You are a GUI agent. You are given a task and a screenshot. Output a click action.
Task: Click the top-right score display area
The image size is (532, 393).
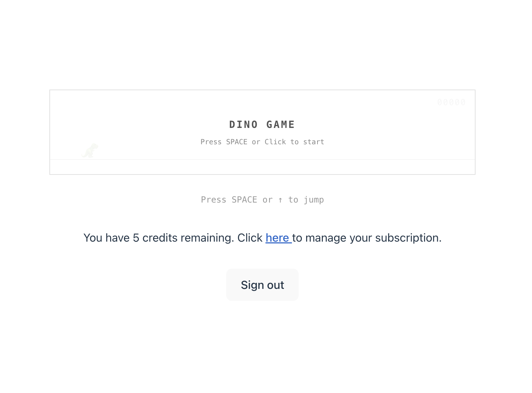[451, 102]
